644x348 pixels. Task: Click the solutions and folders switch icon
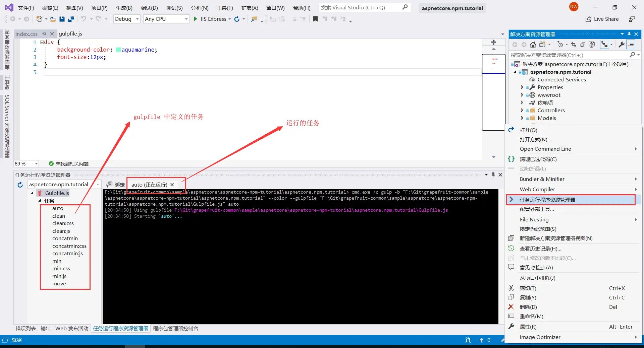tap(542, 45)
